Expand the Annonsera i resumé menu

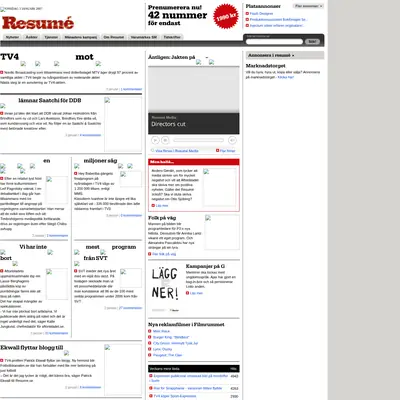tap(285, 55)
